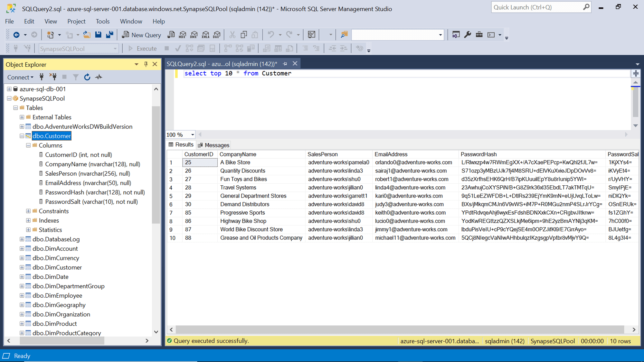Screen dimensions: 644x362
Task: Open a file with the Open File icon
Action: coord(87,34)
